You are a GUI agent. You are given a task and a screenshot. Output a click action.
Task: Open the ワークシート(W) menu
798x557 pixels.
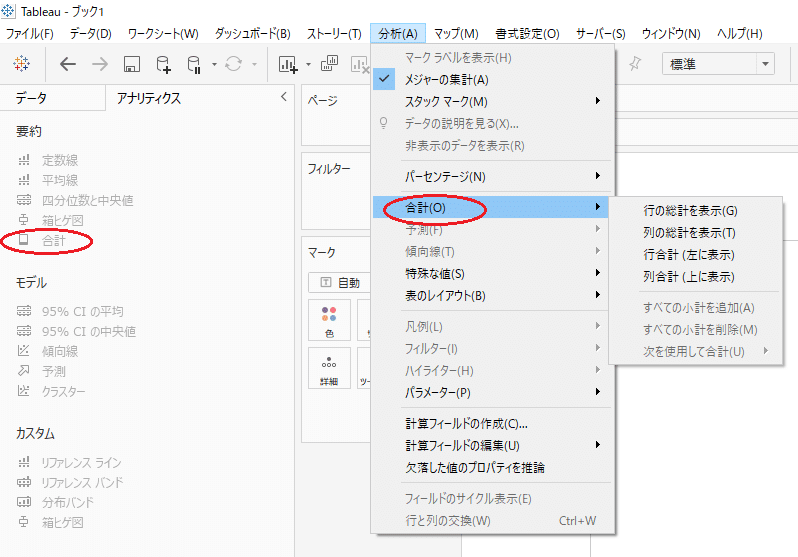click(x=163, y=34)
